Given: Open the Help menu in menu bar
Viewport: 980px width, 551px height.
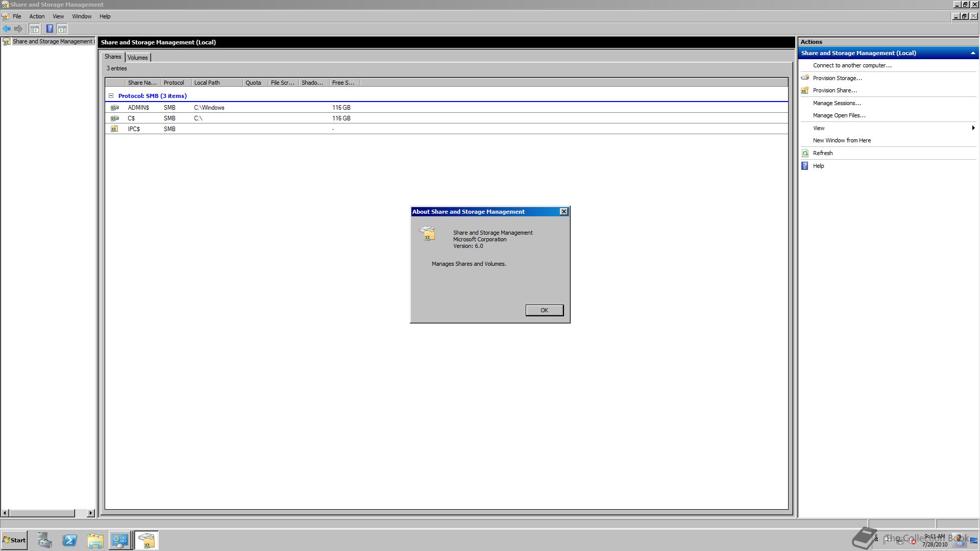Looking at the screenshot, I should (105, 16).
